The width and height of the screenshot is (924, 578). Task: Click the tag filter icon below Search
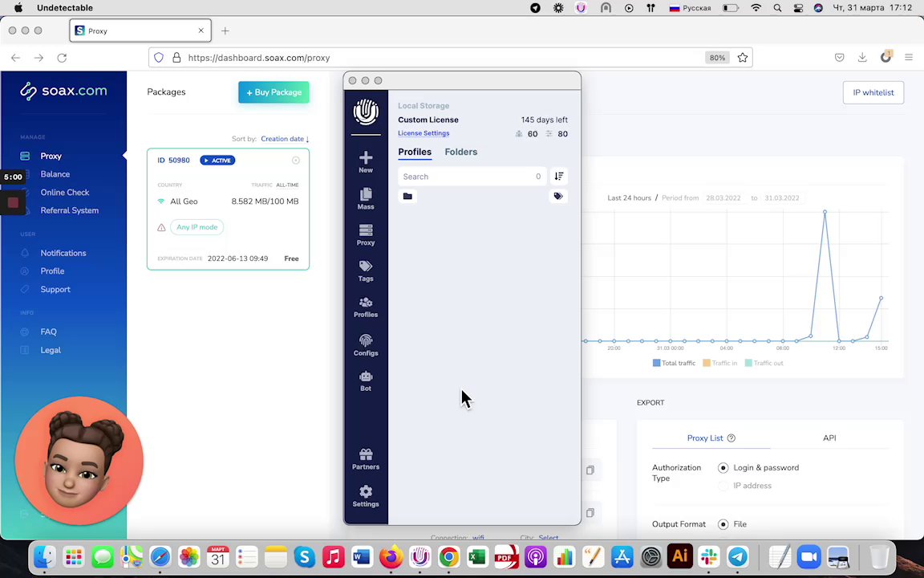[558, 196]
